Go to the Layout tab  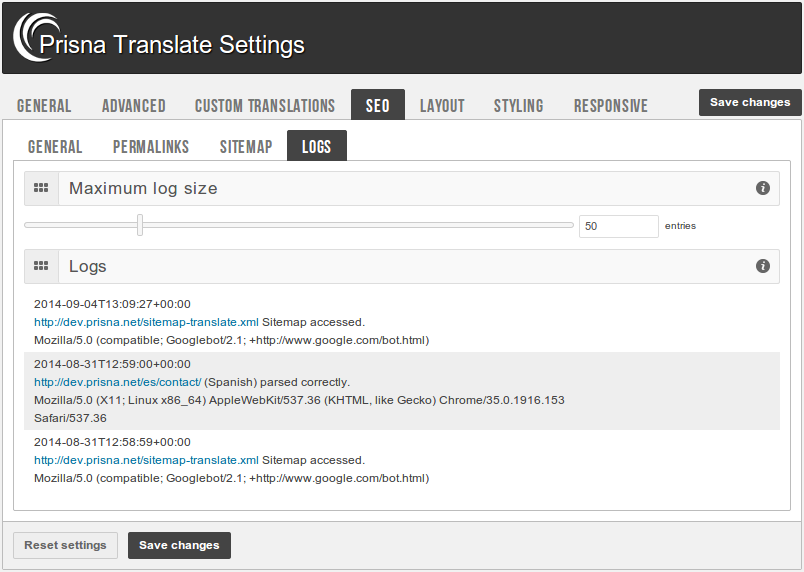pos(442,105)
